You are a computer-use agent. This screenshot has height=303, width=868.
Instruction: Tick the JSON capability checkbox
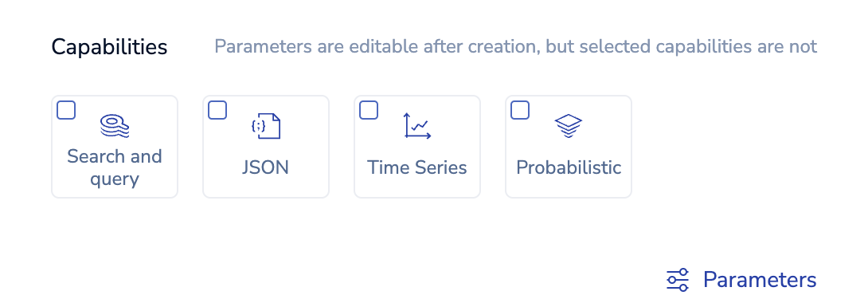coord(217,110)
